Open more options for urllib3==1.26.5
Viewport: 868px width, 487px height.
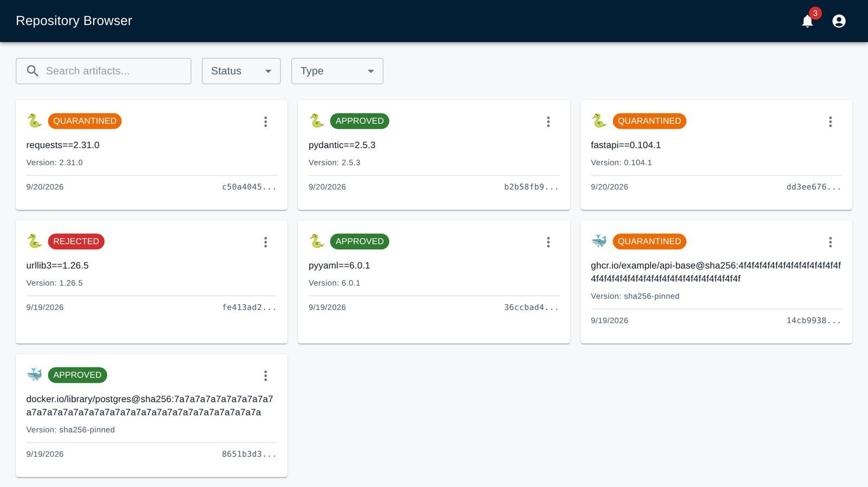pos(265,242)
